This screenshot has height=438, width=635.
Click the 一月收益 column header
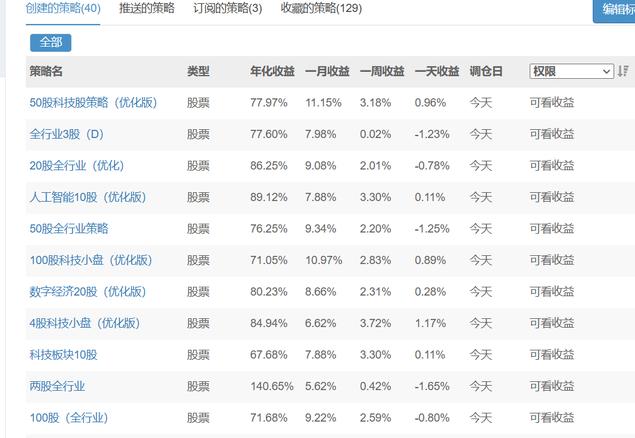pos(327,71)
